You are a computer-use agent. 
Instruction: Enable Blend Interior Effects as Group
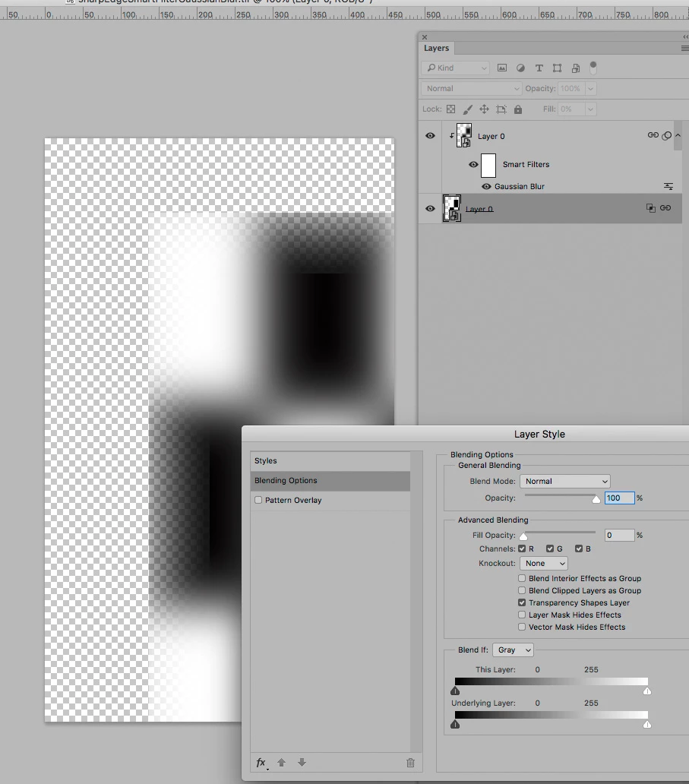522,578
